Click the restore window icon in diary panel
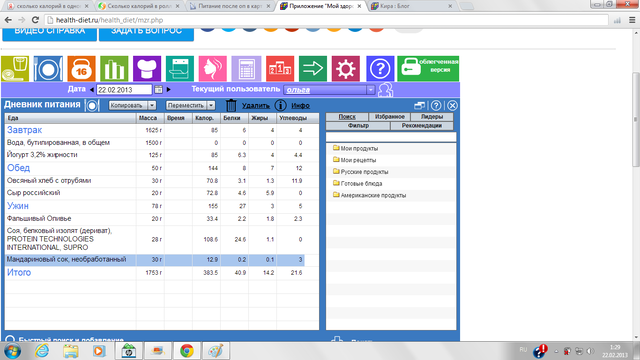 420,105
